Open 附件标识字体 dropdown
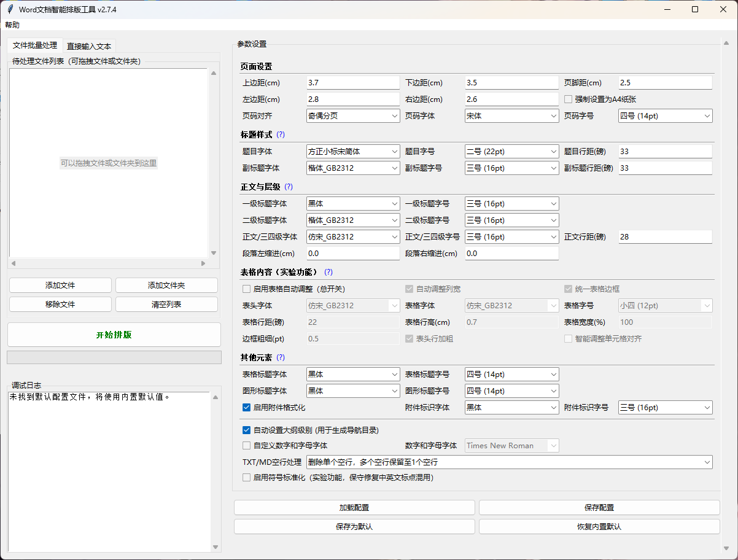738x560 pixels. click(511, 407)
